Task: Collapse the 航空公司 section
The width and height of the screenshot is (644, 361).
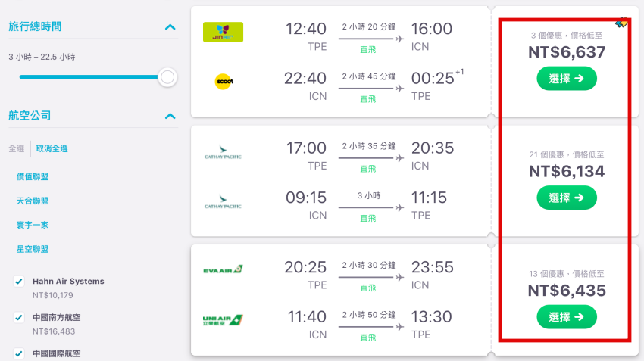Action: [170, 116]
